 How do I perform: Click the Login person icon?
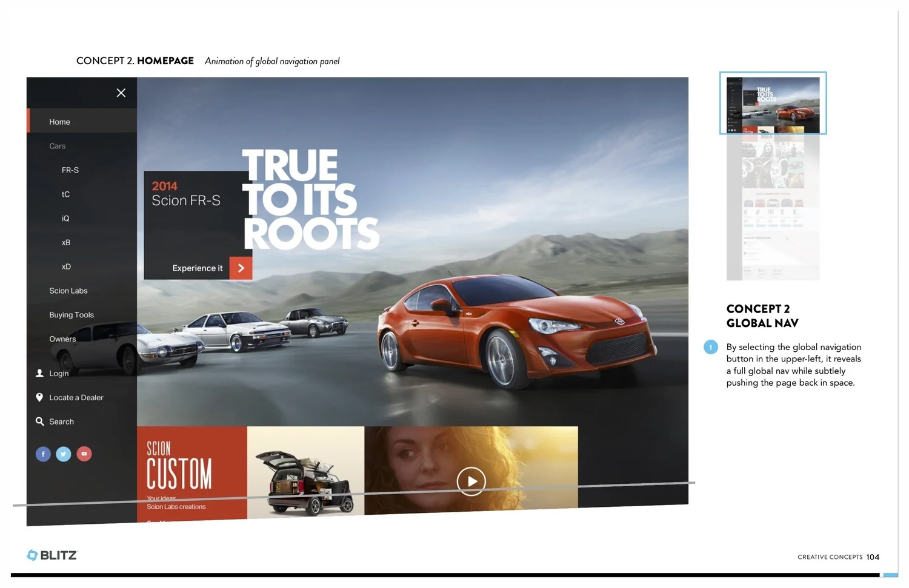[x=39, y=373]
